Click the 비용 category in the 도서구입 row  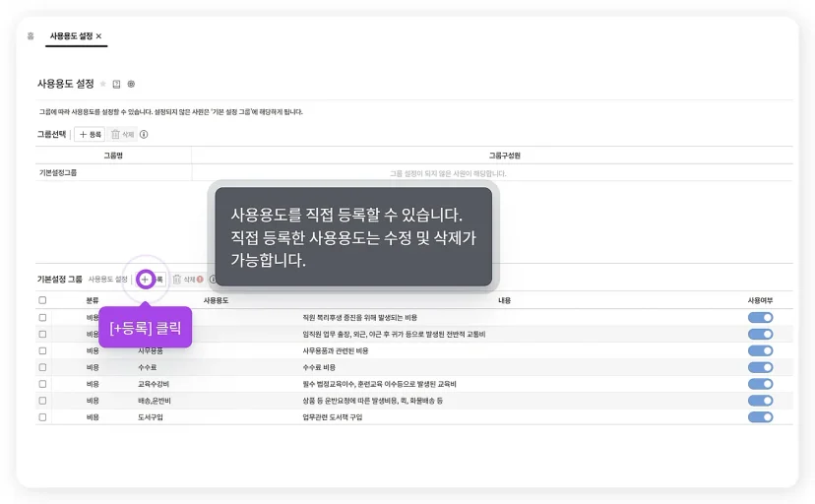click(x=93, y=417)
